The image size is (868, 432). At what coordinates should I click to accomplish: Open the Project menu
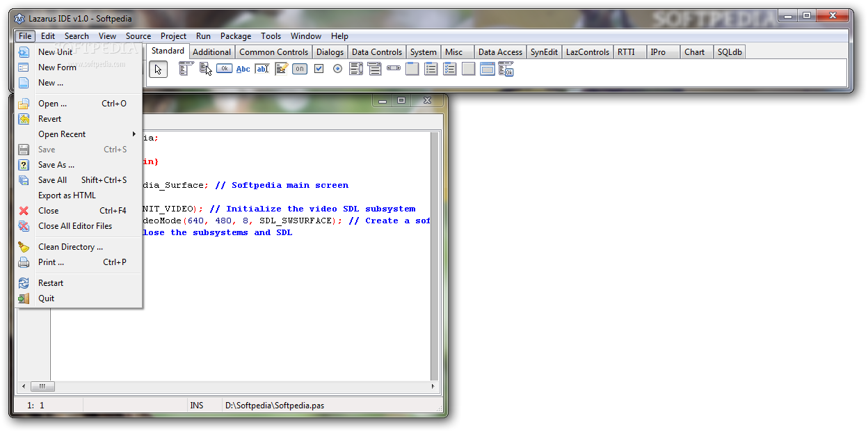pyautogui.click(x=173, y=36)
